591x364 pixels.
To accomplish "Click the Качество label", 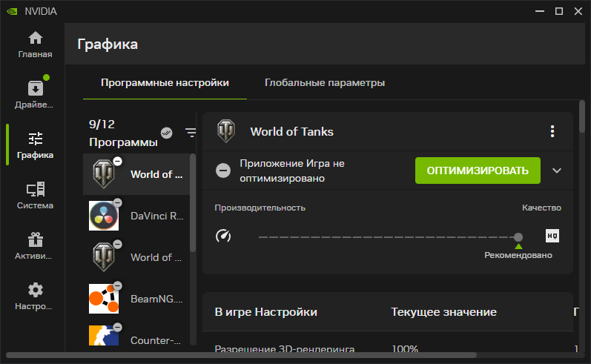I will [x=541, y=208].
